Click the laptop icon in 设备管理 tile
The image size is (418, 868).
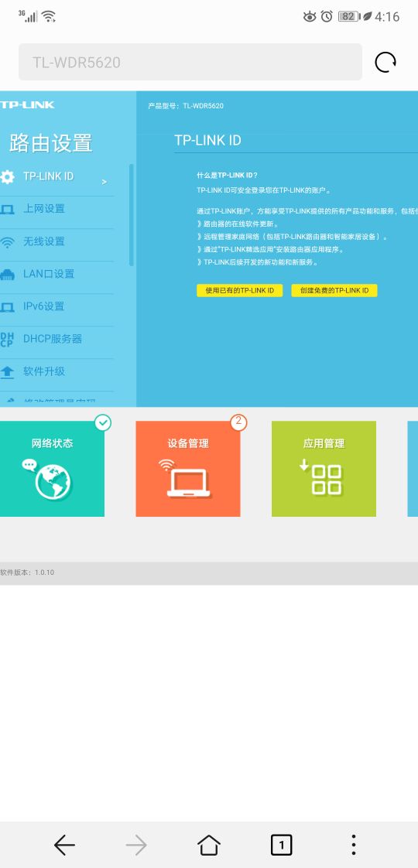click(x=189, y=484)
